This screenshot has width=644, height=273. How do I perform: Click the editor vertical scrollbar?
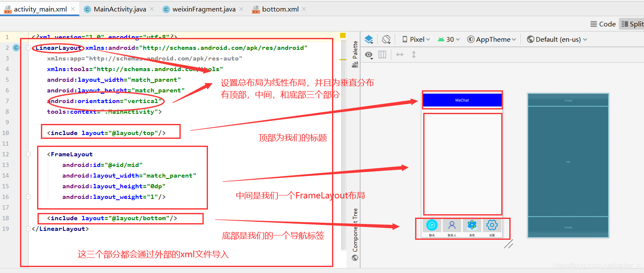coord(343,145)
